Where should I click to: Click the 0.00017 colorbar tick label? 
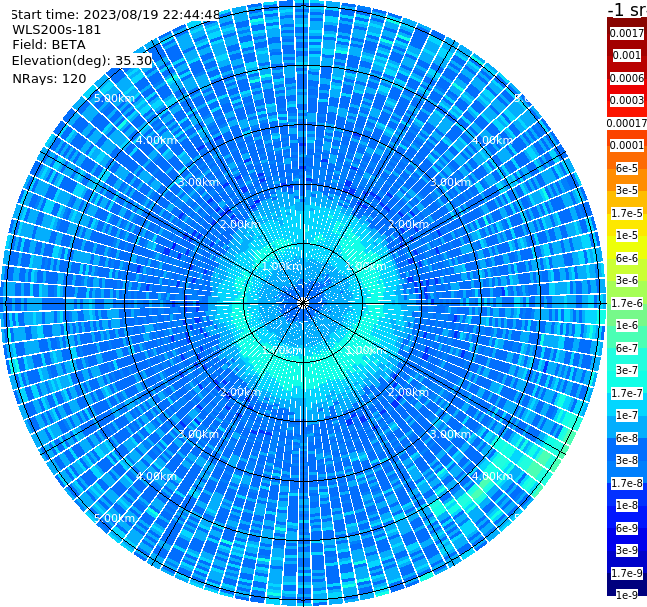coord(627,123)
